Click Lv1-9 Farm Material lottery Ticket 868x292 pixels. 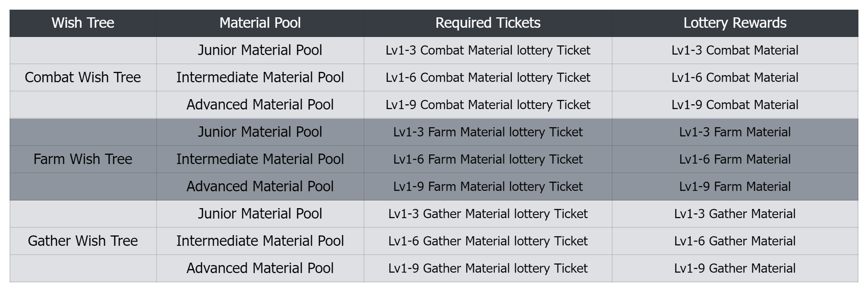point(488,186)
